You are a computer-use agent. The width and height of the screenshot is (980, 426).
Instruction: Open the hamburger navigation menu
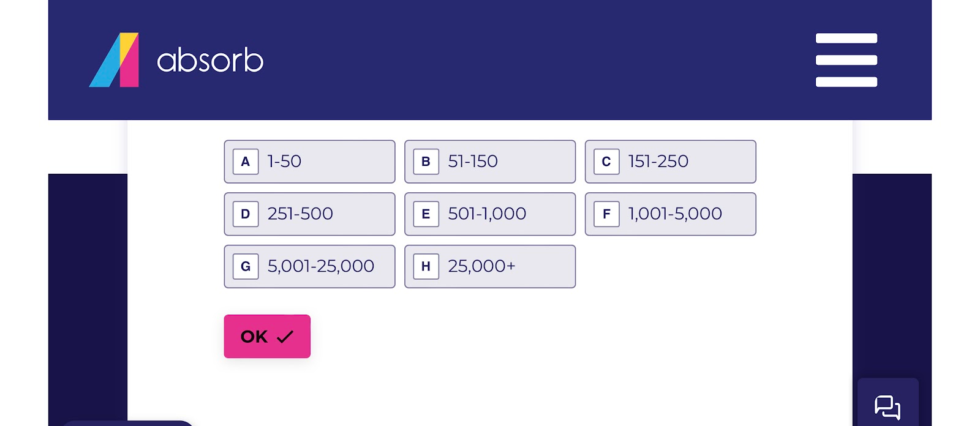point(846,59)
